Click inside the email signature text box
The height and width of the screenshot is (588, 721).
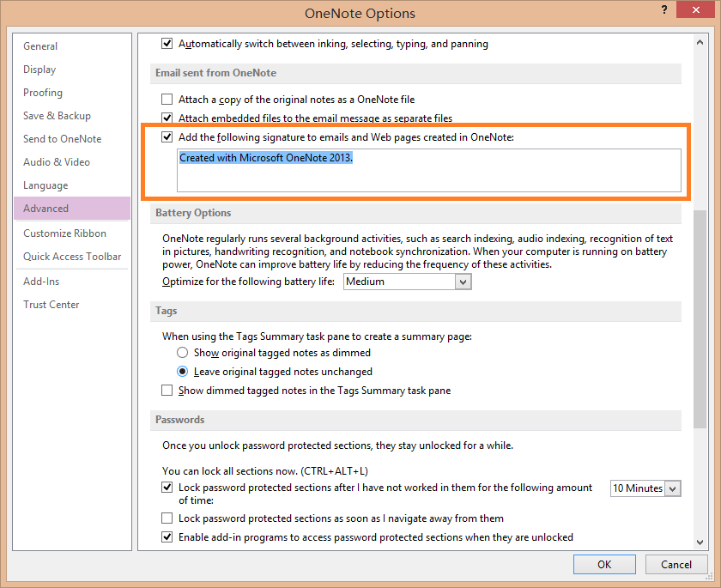click(x=429, y=171)
